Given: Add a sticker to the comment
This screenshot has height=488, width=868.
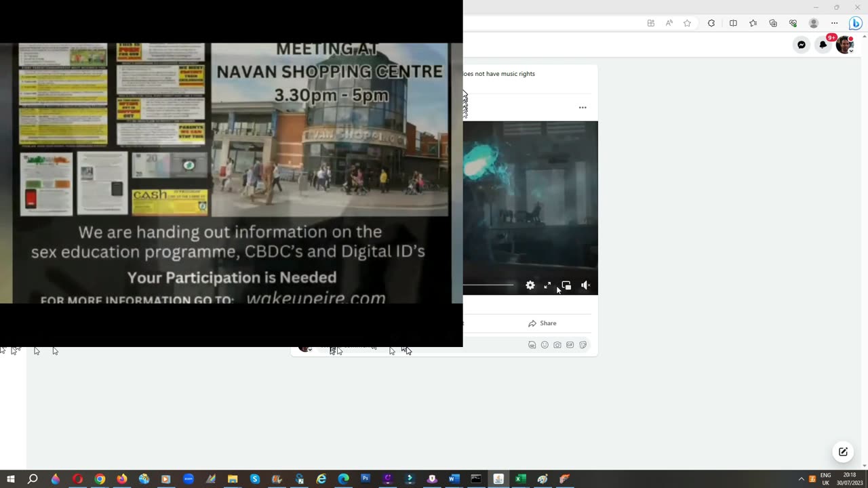Looking at the screenshot, I should [583, 345].
